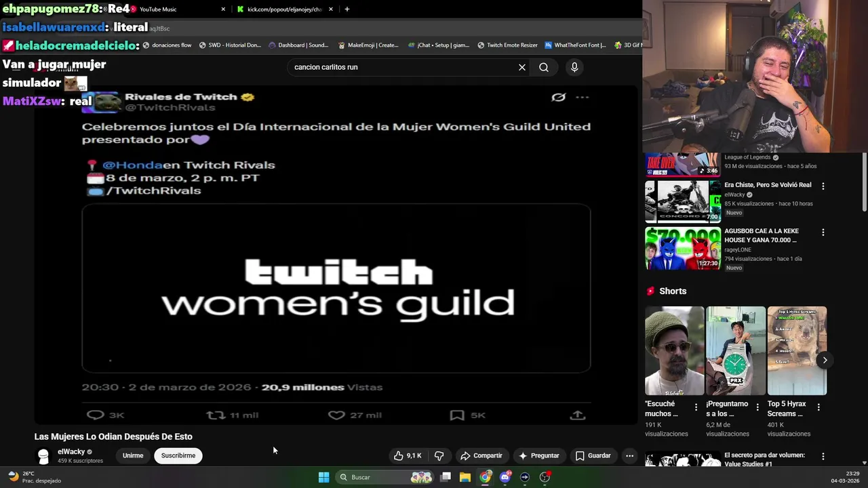Open the League of Legends video thumbnail
The height and width of the screenshot is (488, 868).
(683, 165)
